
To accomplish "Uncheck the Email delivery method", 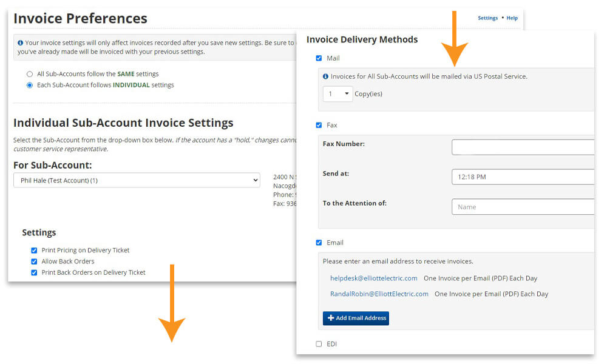I will point(319,243).
